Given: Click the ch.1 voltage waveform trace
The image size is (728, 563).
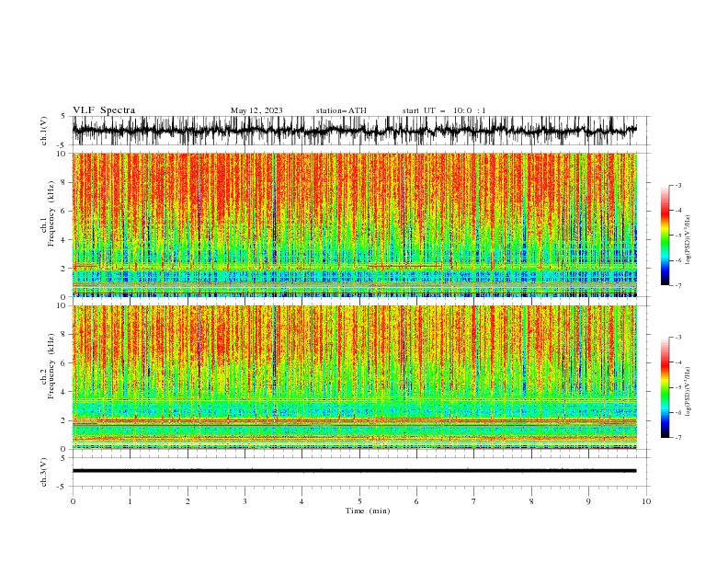Looking at the screenshot, I should 354,131.
